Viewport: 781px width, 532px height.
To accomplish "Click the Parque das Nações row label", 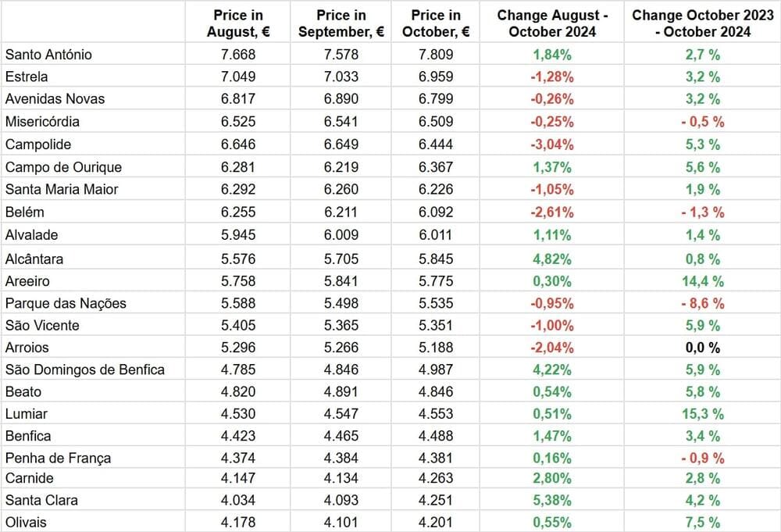I will (66, 303).
